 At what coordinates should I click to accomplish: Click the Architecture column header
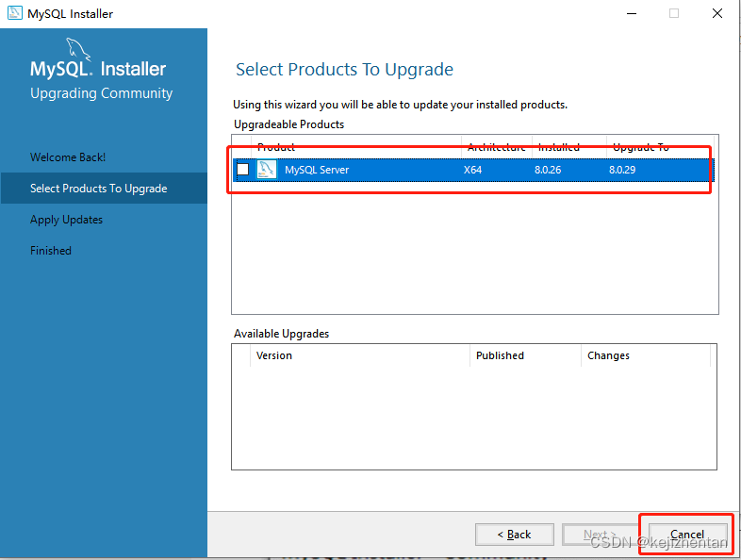[496, 147]
